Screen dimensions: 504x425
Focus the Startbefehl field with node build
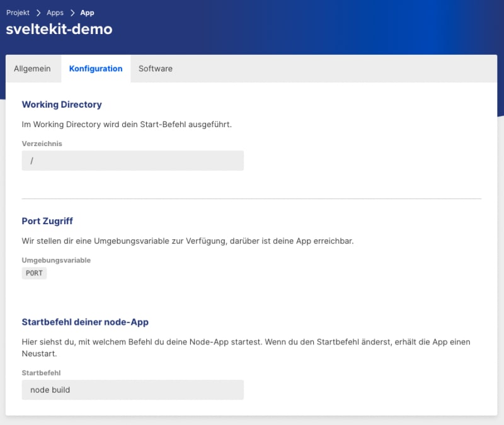coord(133,390)
